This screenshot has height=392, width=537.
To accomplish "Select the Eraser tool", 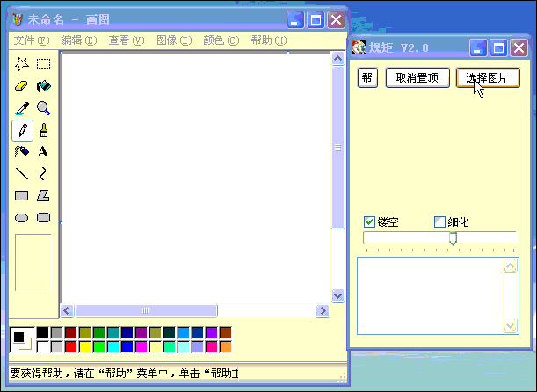I will pos(22,86).
